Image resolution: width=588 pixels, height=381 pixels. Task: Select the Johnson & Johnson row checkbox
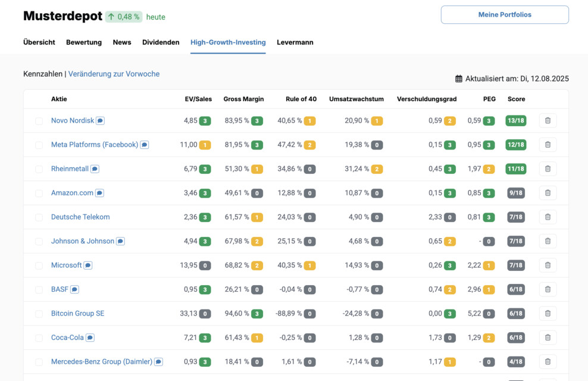(39, 242)
